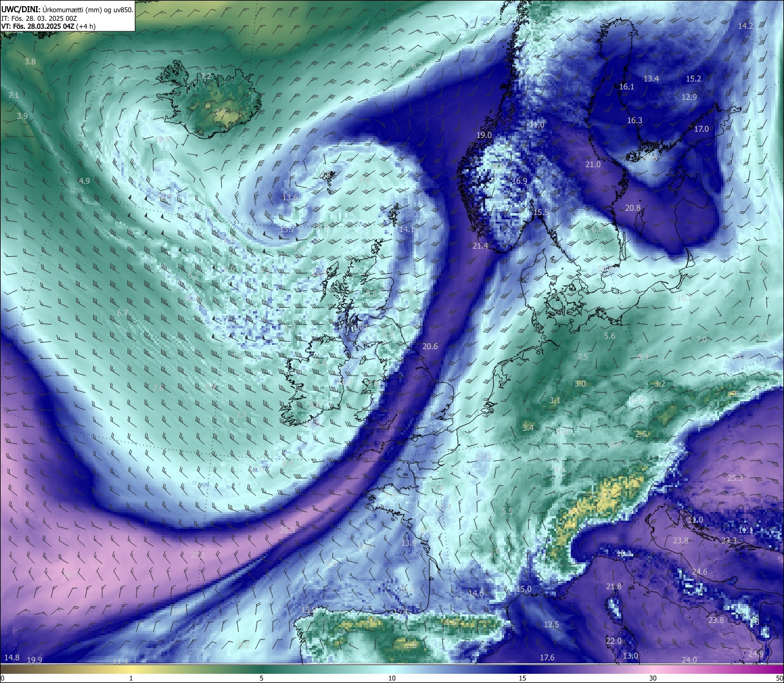Click the 5.6 value over northern Germany
784x683 pixels.
(609, 336)
